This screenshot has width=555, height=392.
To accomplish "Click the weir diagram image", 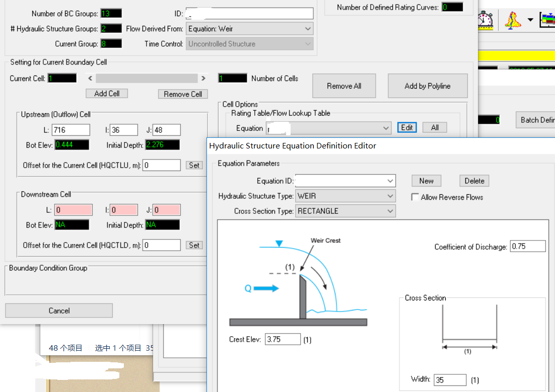I will click(x=298, y=281).
